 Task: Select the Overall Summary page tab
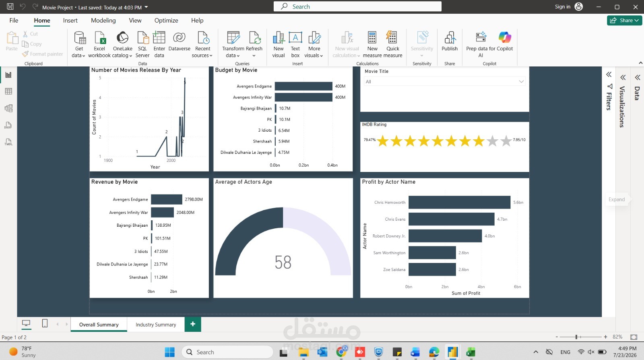[99, 325]
